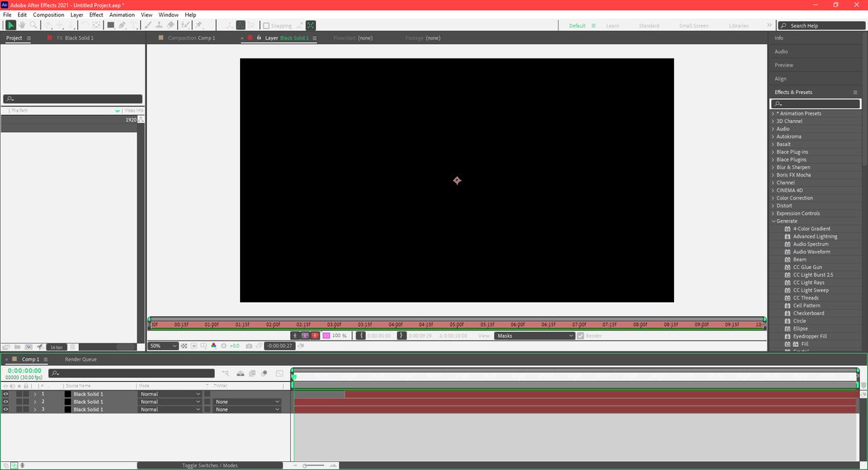This screenshot has height=470, width=868.
Task: Toggle the Render checkbox
Action: (580, 336)
